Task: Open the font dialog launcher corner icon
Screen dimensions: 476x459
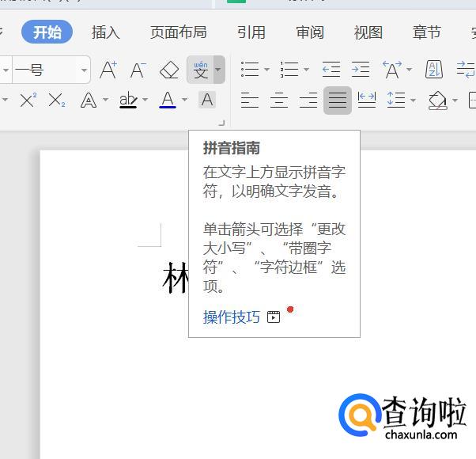Action: pyautogui.click(x=222, y=123)
